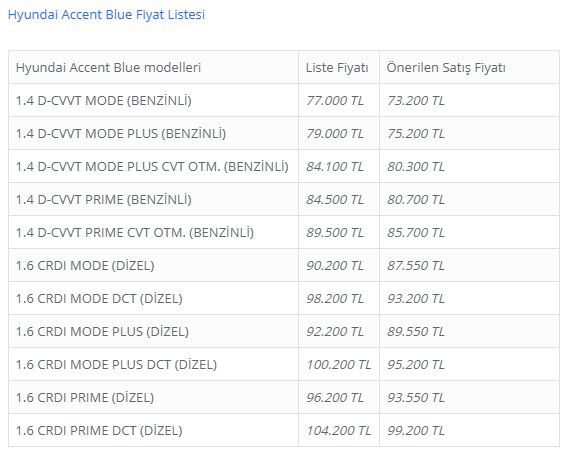This screenshot has height=458, width=567.
Task: Select the 1.6 CRDI MODE DCT (DİZEL) cell
Action: click(x=154, y=298)
